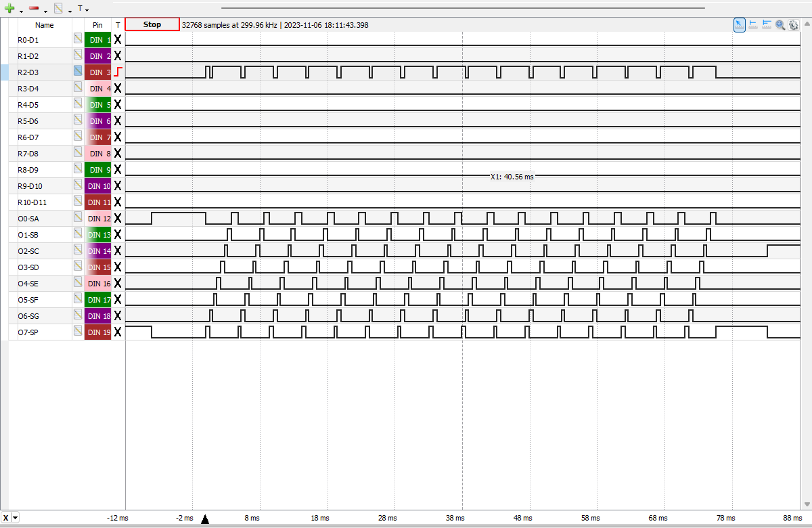The height and width of the screenshot is (528, 812).
Task: Toggle the trigger X for O0-SA
Action: coord(118,218)
